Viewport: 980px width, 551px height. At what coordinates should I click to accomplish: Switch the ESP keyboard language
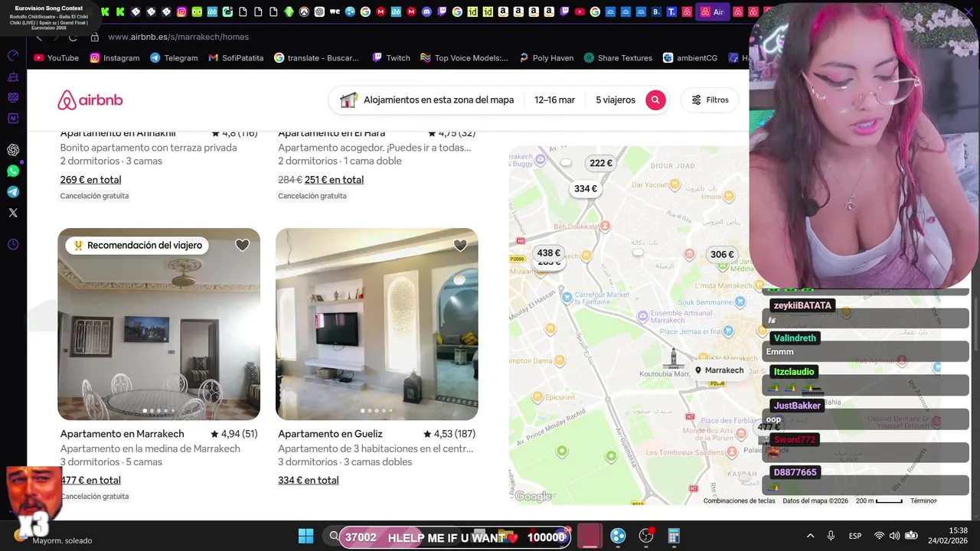855,536
